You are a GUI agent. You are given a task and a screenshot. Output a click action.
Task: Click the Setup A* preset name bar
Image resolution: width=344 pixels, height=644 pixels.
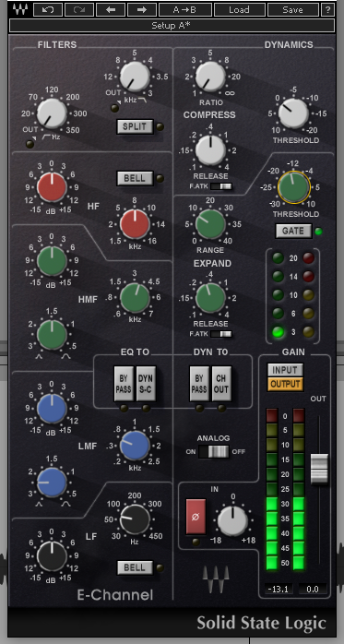click(172, 26)
